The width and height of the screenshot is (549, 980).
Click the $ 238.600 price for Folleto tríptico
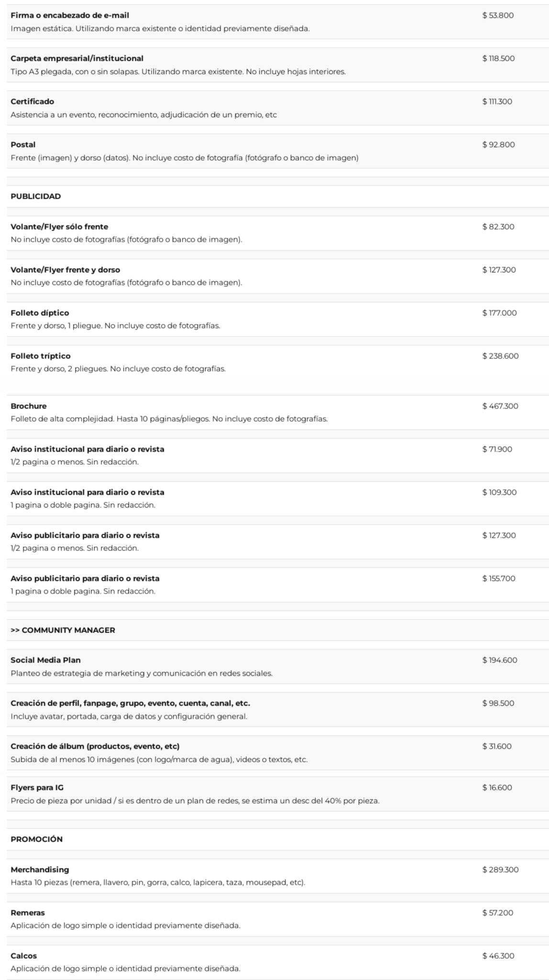tap(500, 356)
